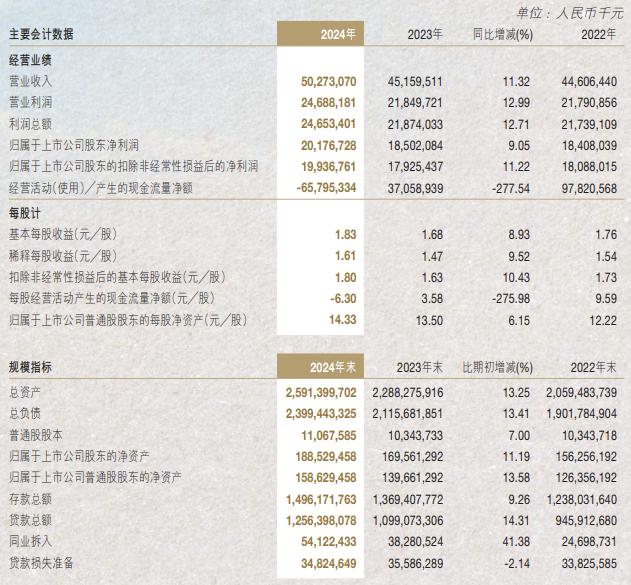Select value 21,874,033
The height and width of the screenshot is (585, 631).
tap(415, 124)
